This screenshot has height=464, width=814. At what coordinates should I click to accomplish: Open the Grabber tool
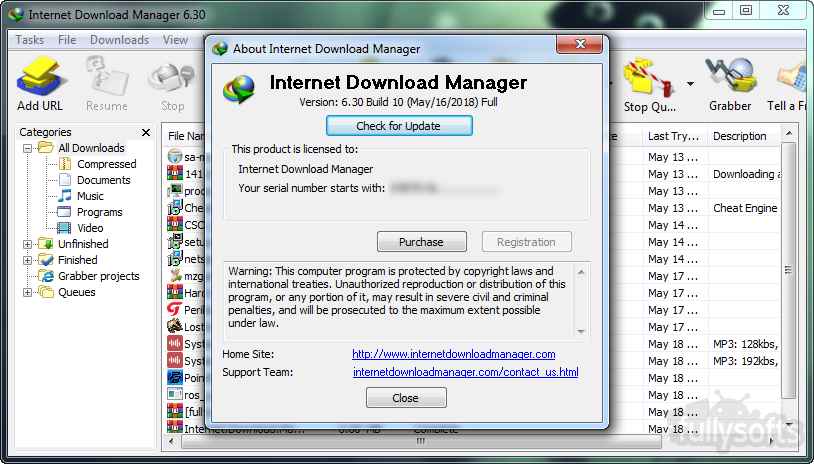pos(730,84)
